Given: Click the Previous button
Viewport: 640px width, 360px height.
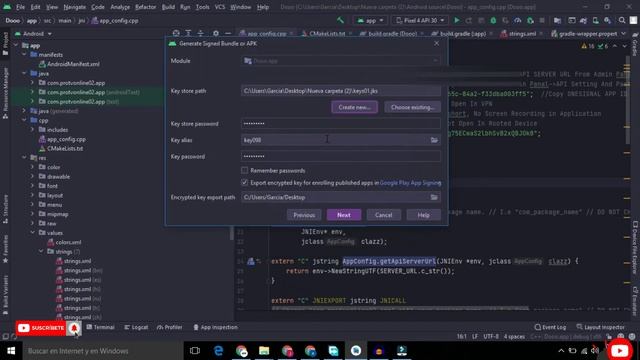Looking at the screenshot, I should (x=304, y=215).
